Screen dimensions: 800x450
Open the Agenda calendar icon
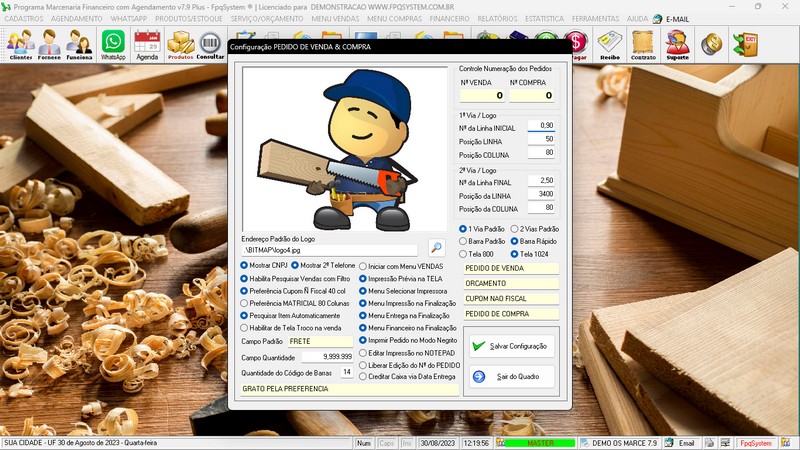click(x=147, y=44)
